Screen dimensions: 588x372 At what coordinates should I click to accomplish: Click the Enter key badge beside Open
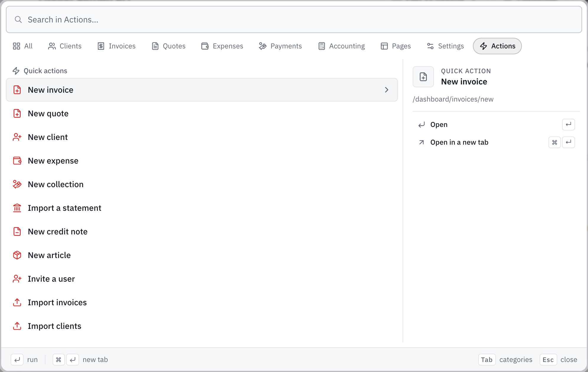coord(569,125)
